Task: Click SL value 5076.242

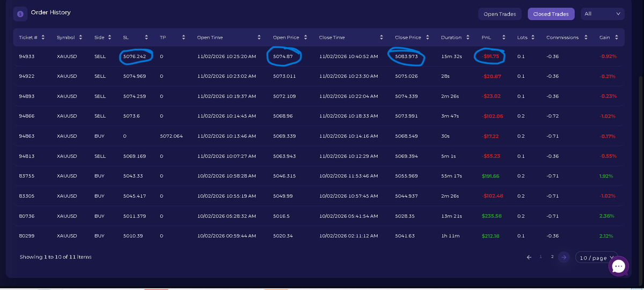Action: 135,56
